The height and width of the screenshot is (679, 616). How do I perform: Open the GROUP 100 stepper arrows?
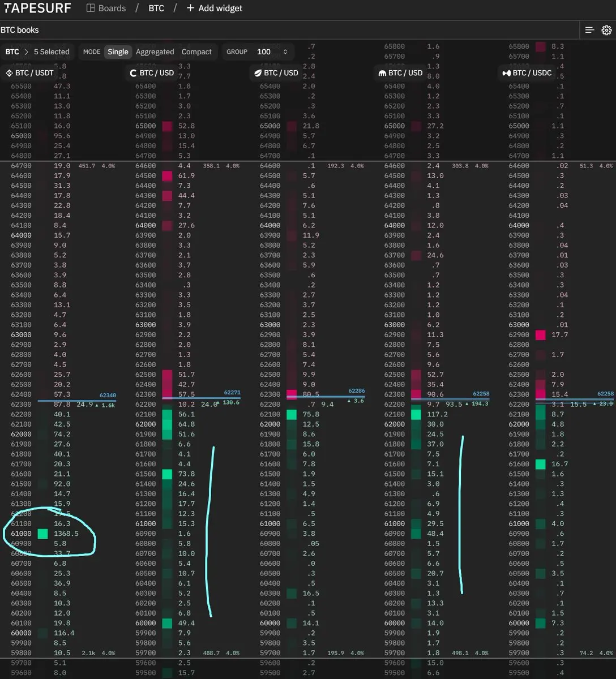tap(285, 51)
